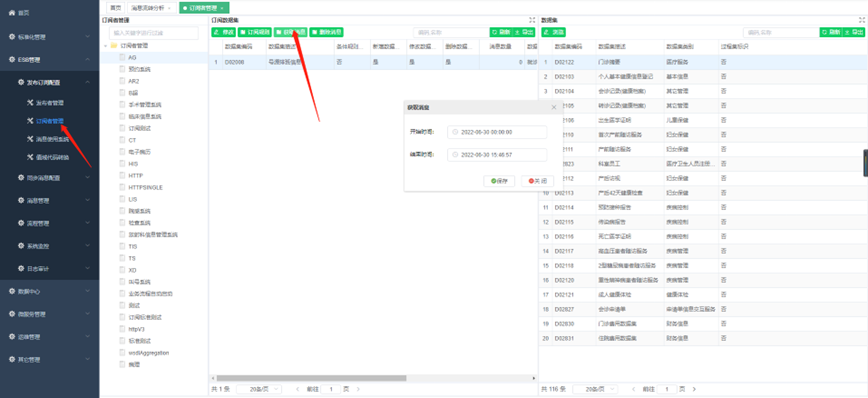Set the 结束时间 date field
868x398 pixels.
coord(497,155)
